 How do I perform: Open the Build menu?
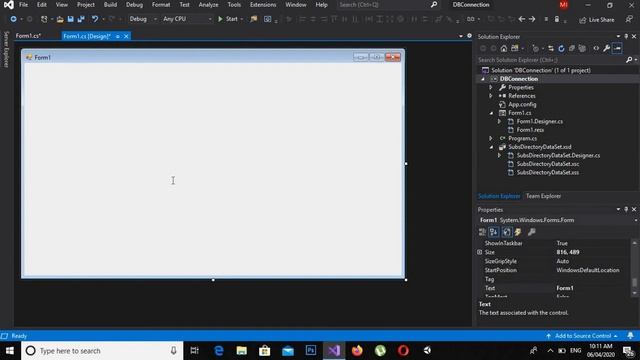coord(110,5)
